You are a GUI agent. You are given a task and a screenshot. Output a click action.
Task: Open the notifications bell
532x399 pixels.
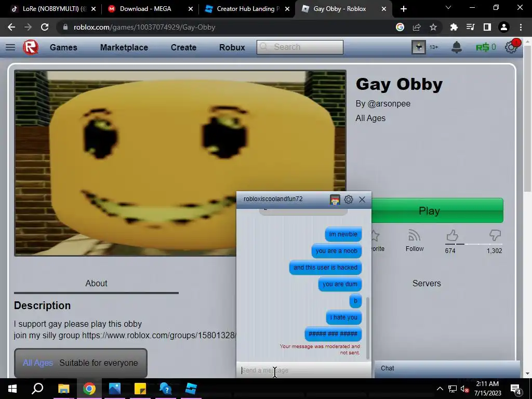pyautogui.click(x=457, y=47)
